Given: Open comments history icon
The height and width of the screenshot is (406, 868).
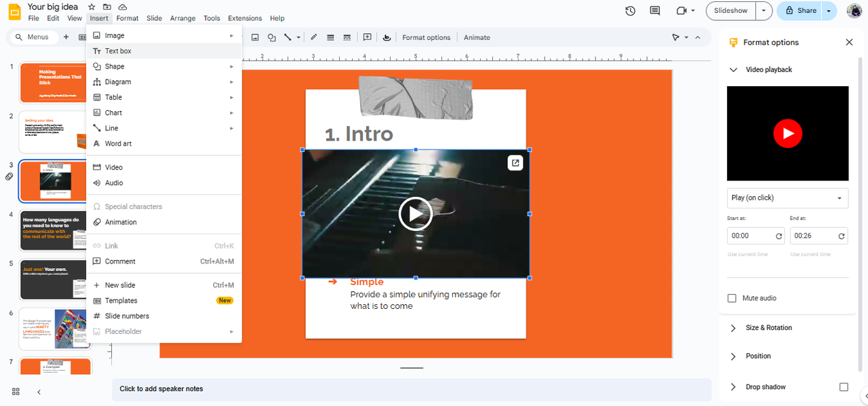Looking at the screenshot, I should pyautogui.click(x=654, y=11).
